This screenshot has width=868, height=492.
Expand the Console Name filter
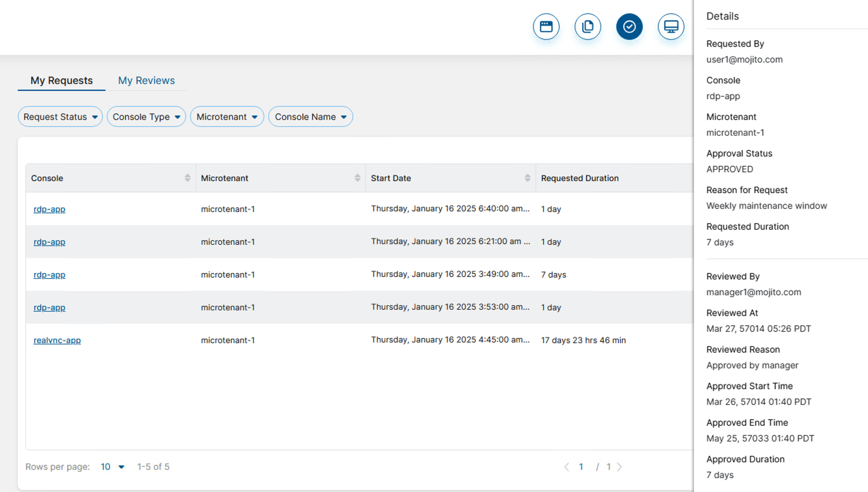[311, 117]
